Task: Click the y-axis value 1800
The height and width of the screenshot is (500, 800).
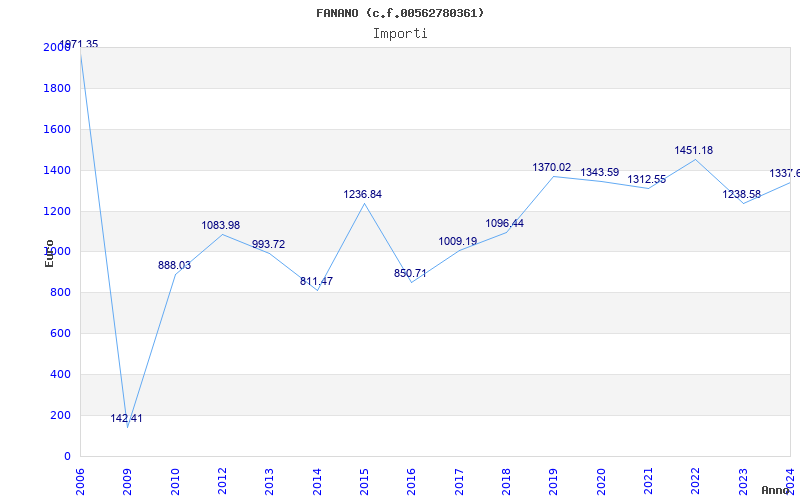Action: click(x=57, y=88)
